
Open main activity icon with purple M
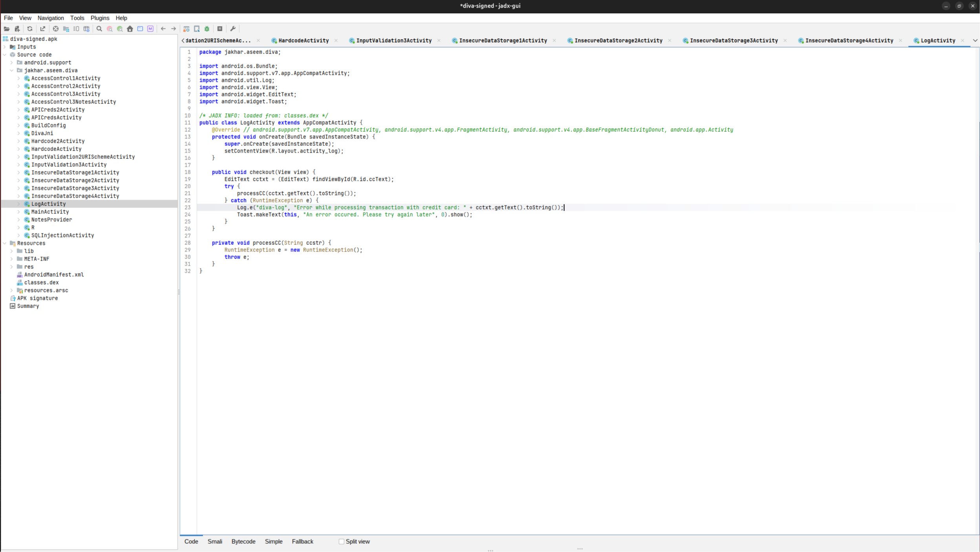(x=150, y=29)
